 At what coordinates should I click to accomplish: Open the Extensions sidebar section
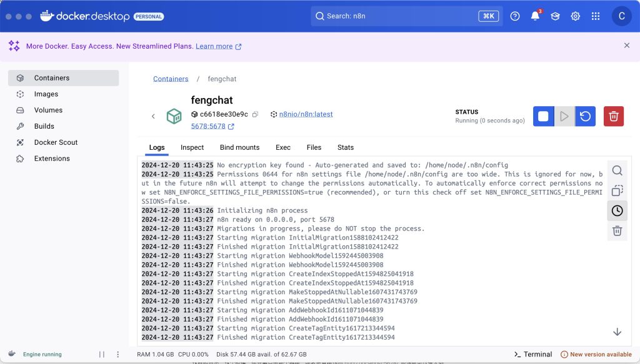point(64,158)
